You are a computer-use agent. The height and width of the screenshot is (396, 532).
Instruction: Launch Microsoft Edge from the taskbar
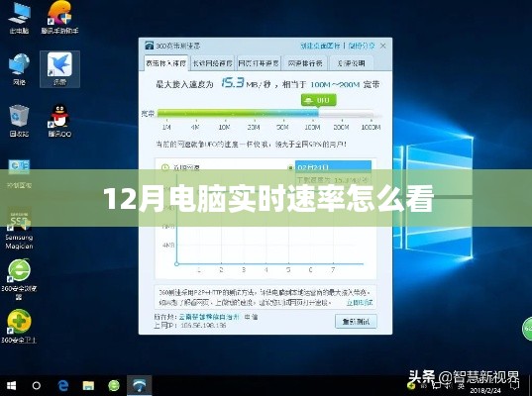point(63,386)
